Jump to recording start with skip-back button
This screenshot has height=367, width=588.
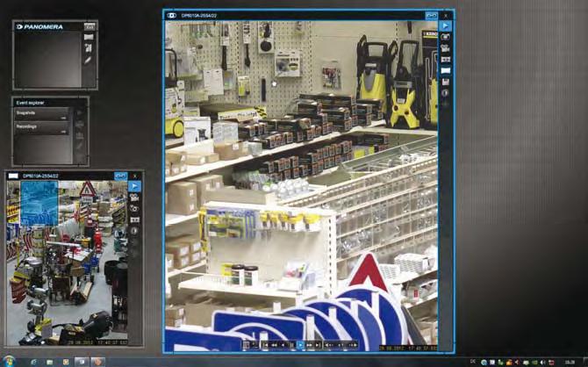[265, 345]
